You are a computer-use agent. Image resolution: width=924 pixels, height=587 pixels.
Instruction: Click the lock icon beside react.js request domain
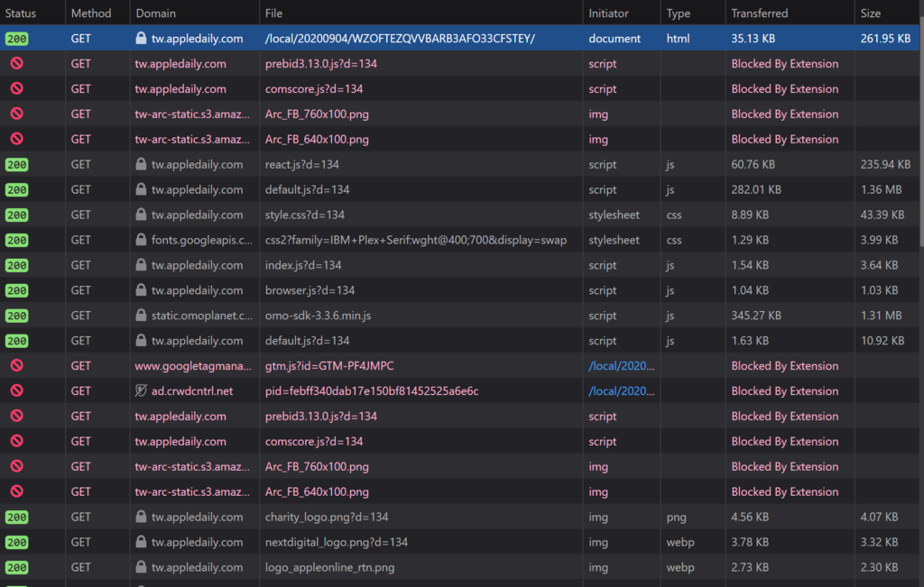click(141, 164)
